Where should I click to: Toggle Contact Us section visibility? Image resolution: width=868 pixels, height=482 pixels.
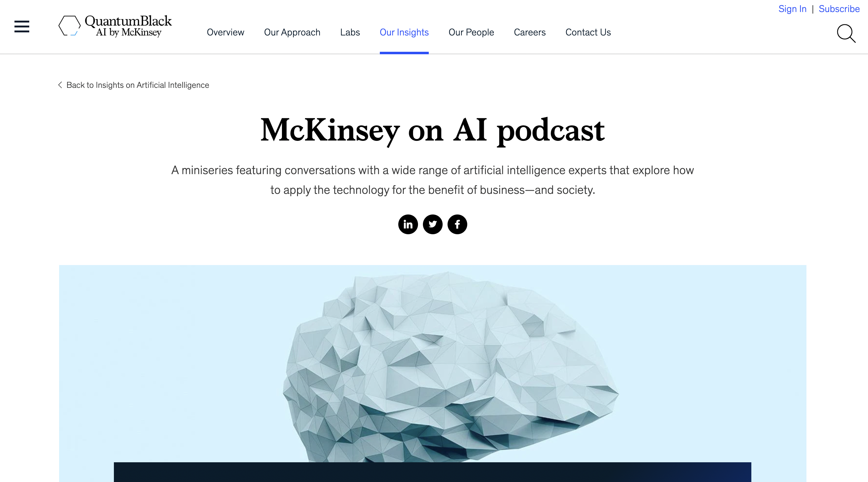tap(588, 33)
